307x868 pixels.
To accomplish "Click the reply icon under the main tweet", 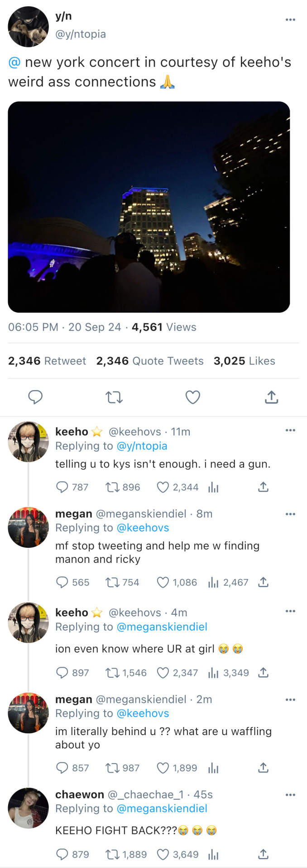I will (35, 397).
